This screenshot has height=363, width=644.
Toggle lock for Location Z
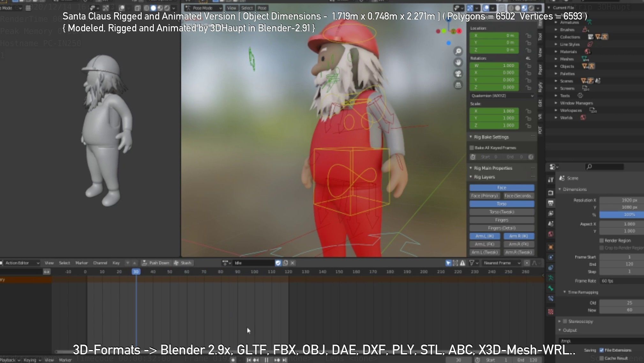[x=528, y=50]
